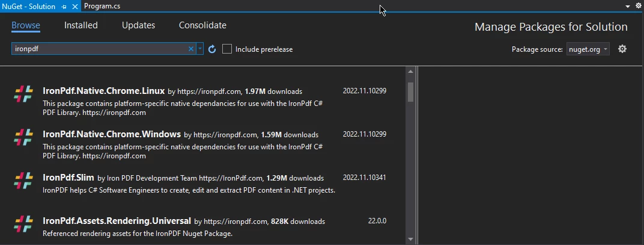Screen dimensions: 644x245
Task: Click the IronPdf.Slim package icon
Action: pos(23,181)
